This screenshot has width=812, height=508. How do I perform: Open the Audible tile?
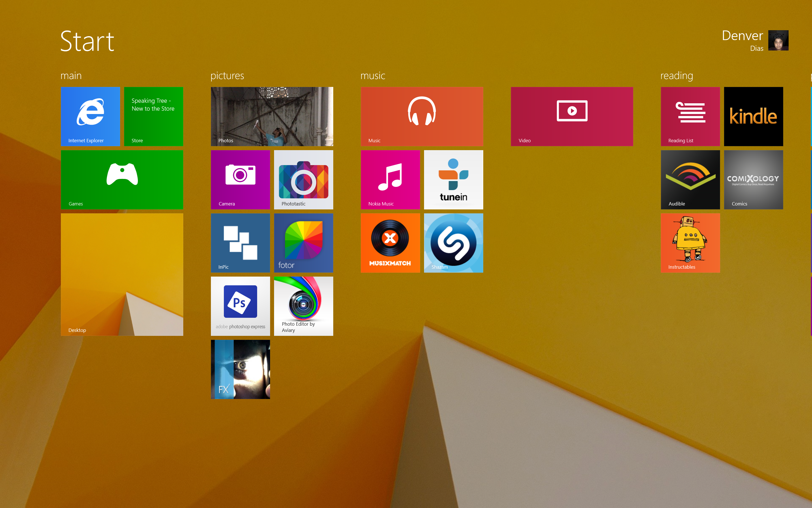pyautogui.click(x=690, y=180)
